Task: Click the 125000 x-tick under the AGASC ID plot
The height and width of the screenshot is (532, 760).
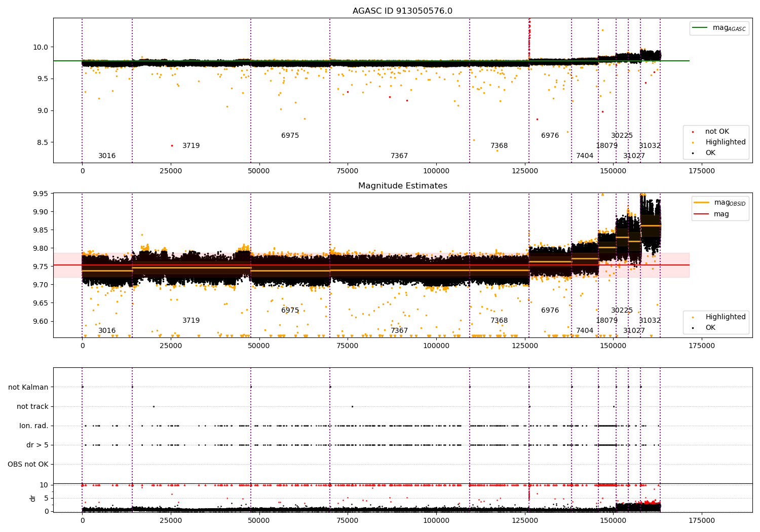Action: [525, 171]
